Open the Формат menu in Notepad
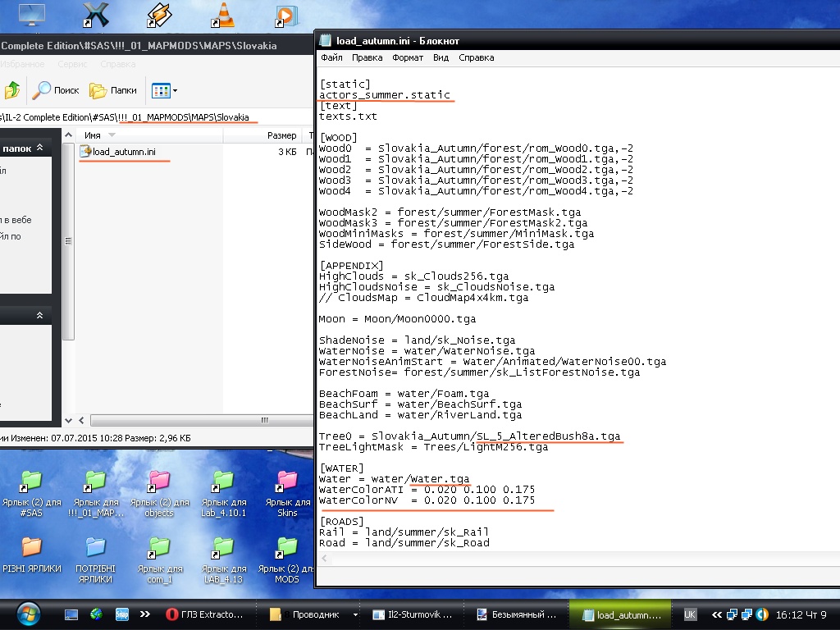 coord(408,58)
